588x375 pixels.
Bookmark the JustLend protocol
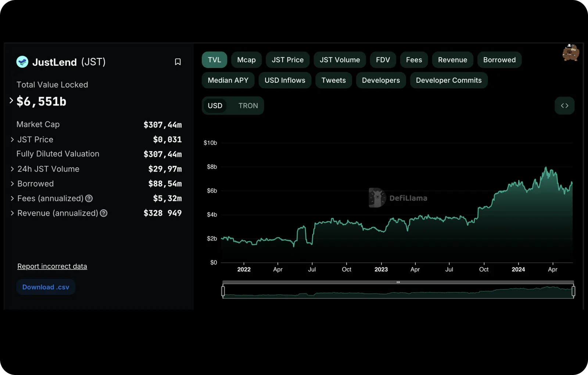[178, 62]
